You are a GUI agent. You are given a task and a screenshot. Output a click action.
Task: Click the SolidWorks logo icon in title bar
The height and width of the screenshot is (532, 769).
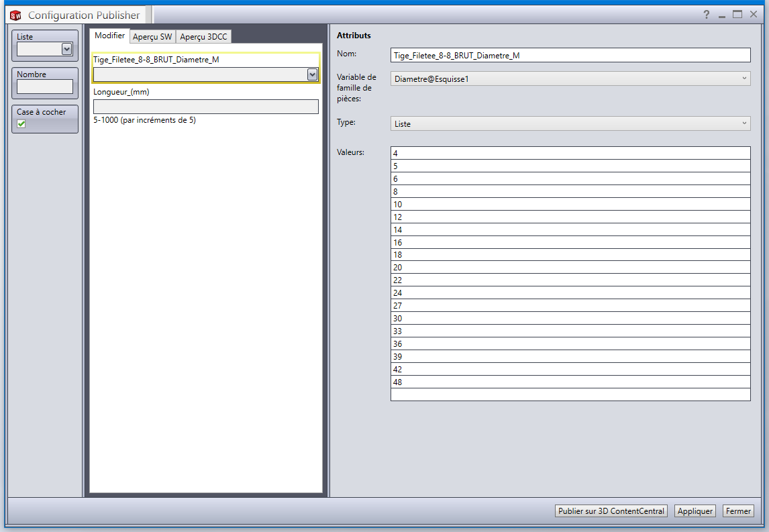click(15, 15)
